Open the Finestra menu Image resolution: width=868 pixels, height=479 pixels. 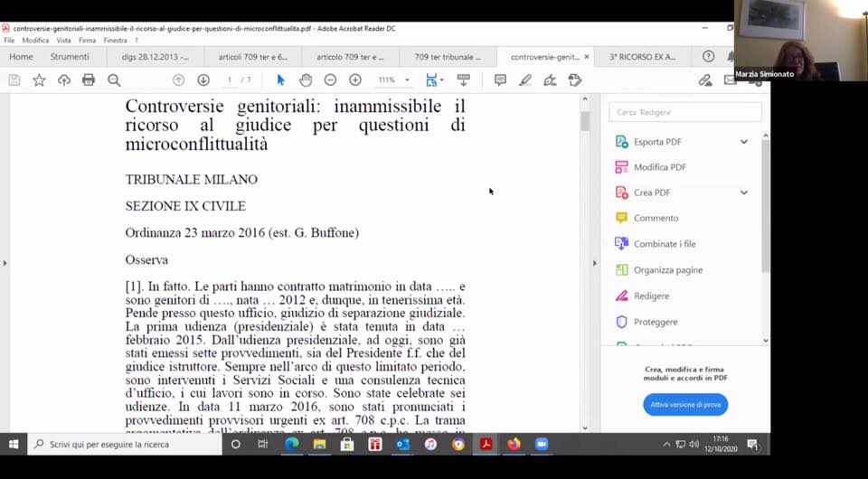(x=115, y=41)
